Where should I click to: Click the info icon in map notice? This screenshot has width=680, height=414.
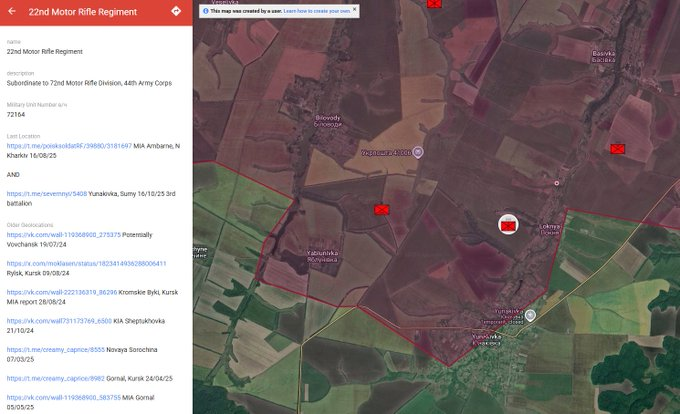pos(205,10)
